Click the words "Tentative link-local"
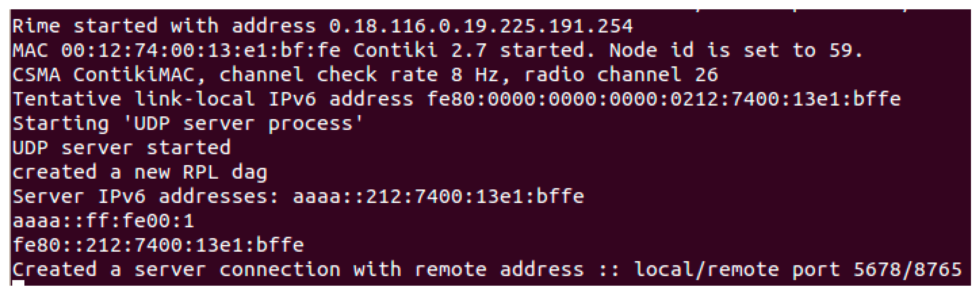The image size is (980, 295). (133, 99)
